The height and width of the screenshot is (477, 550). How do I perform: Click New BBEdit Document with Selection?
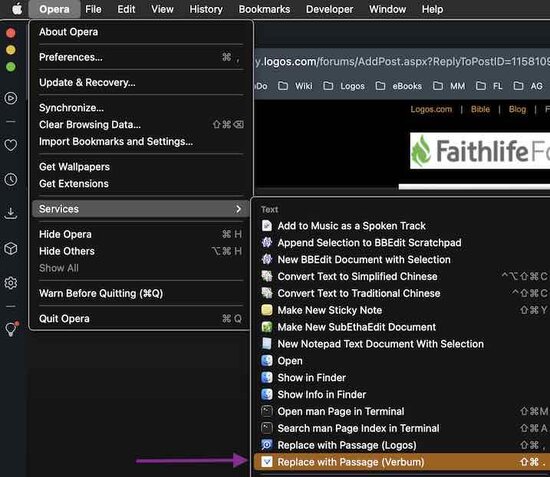[402, 259]
